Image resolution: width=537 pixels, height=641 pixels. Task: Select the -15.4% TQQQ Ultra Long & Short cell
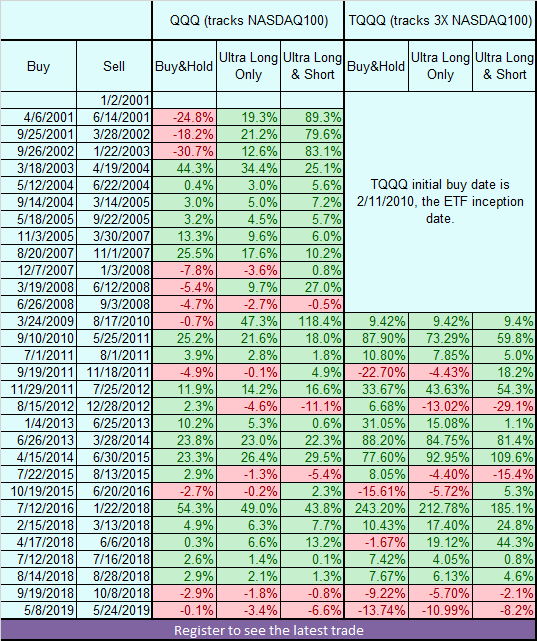click(x=504, y=475)
